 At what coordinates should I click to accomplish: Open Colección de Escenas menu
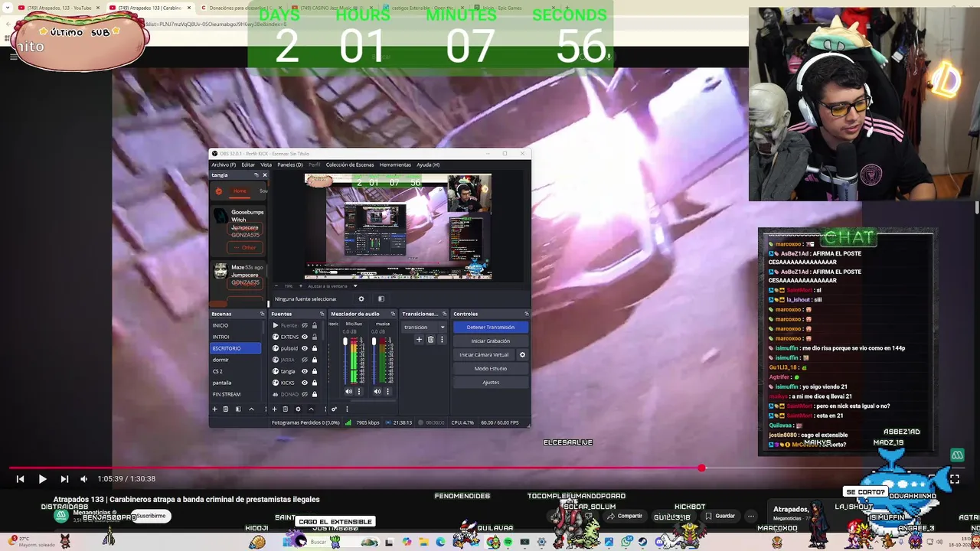[x=350, y=165]
